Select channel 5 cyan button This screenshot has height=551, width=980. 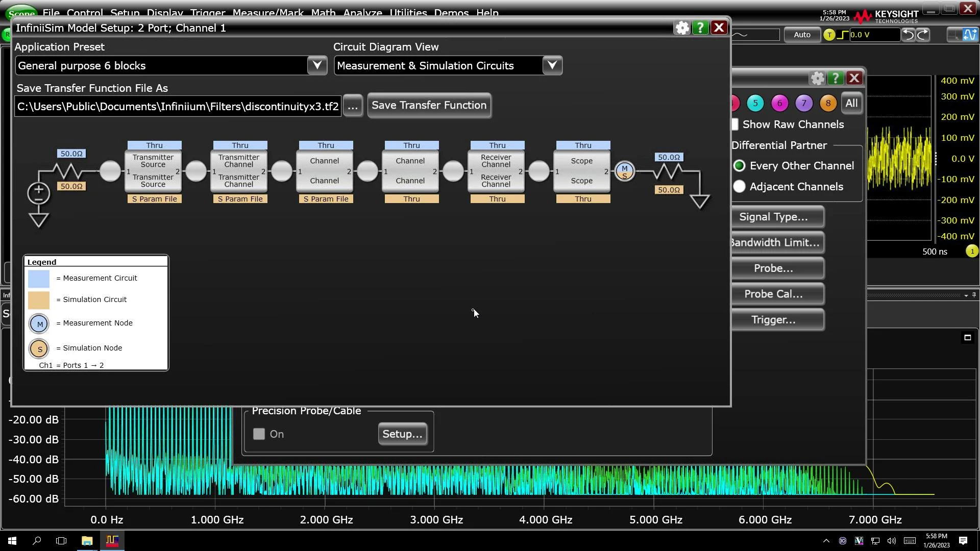tap(755, 104)
